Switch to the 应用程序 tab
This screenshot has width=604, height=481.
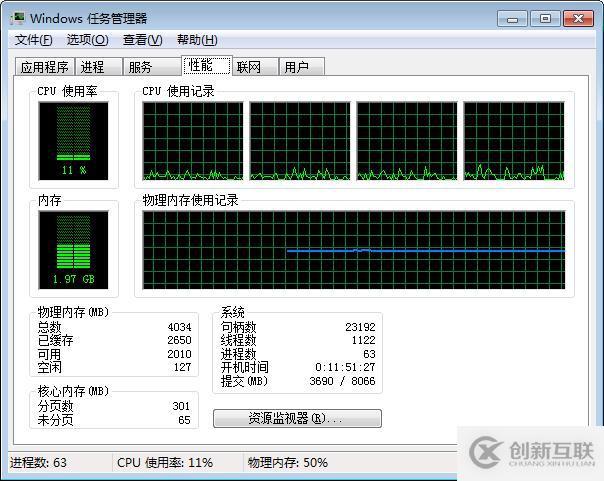(45, 67)
